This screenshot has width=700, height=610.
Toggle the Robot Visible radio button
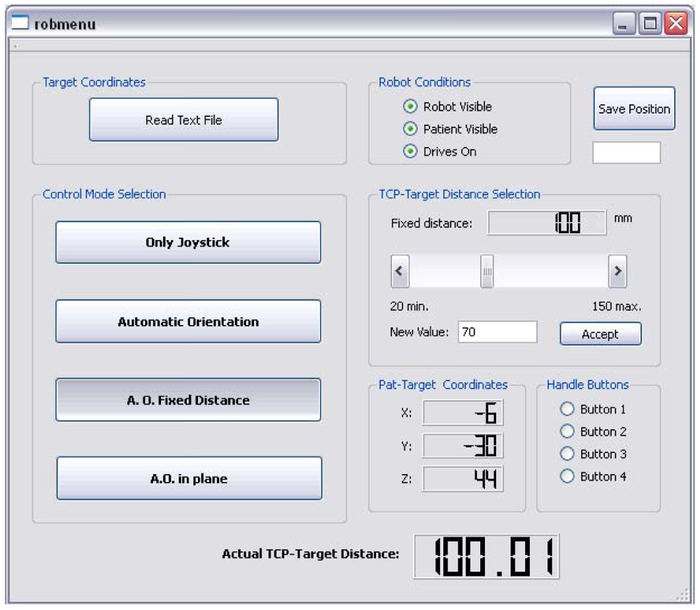(409, 106)
